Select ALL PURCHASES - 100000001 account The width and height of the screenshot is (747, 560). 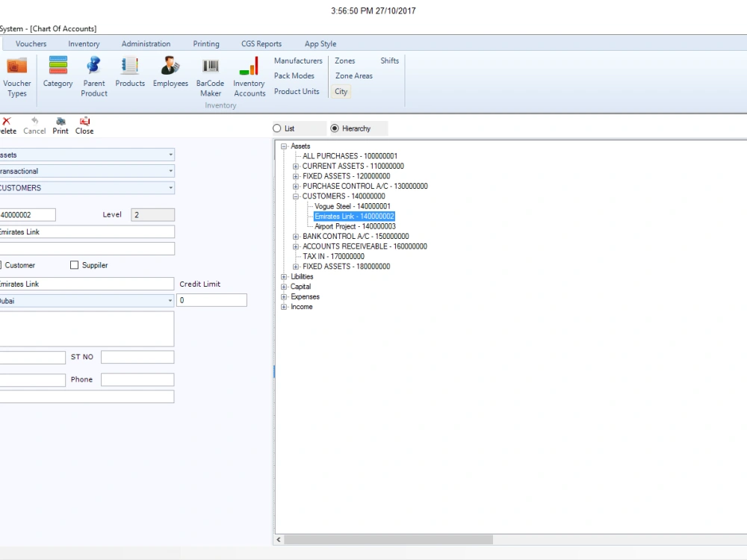click(x=350, y=156)
